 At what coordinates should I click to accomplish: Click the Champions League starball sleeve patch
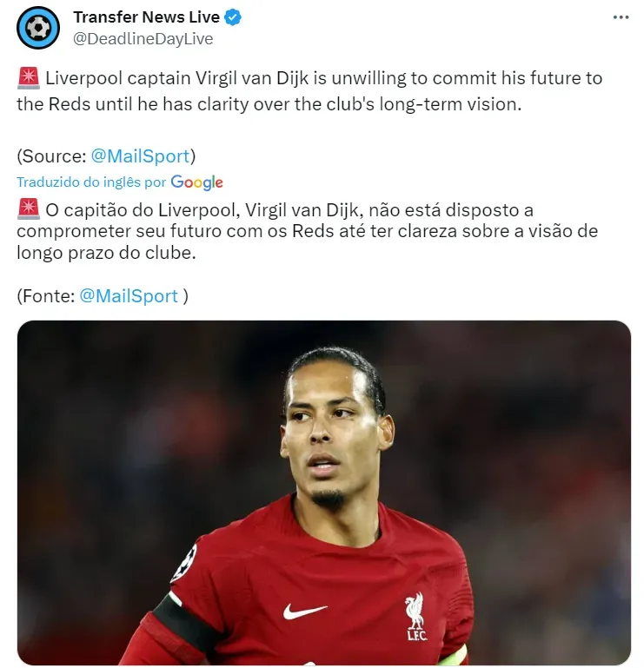pyautogui.click(x=185, y=561)
